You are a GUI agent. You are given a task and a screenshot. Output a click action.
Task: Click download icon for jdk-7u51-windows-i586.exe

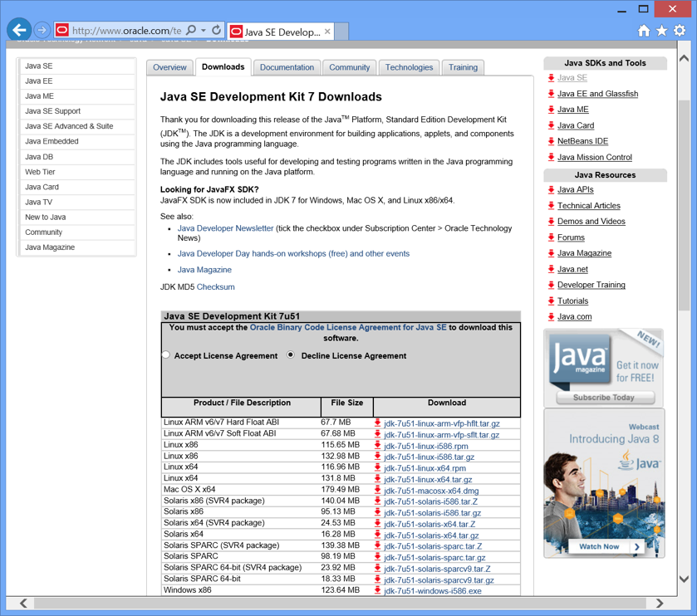pyautogui.click(x=377, y=591)
